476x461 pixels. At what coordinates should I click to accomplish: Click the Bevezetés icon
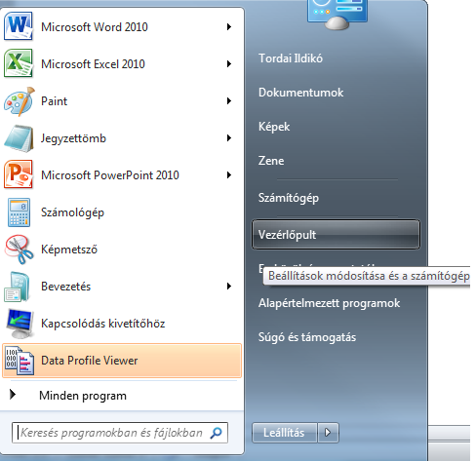(x=18, y=287)
